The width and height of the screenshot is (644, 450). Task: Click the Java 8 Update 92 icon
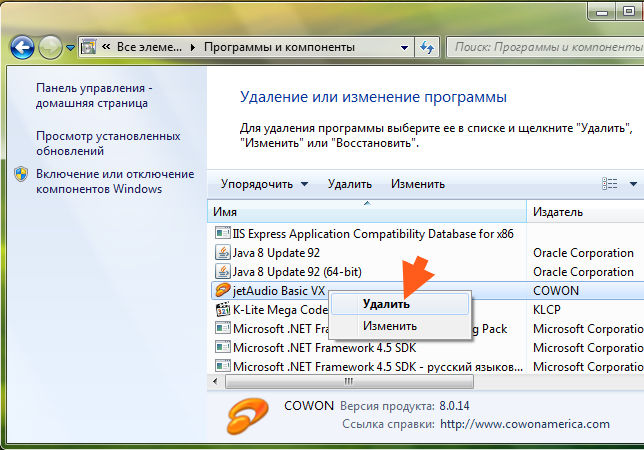223,253
